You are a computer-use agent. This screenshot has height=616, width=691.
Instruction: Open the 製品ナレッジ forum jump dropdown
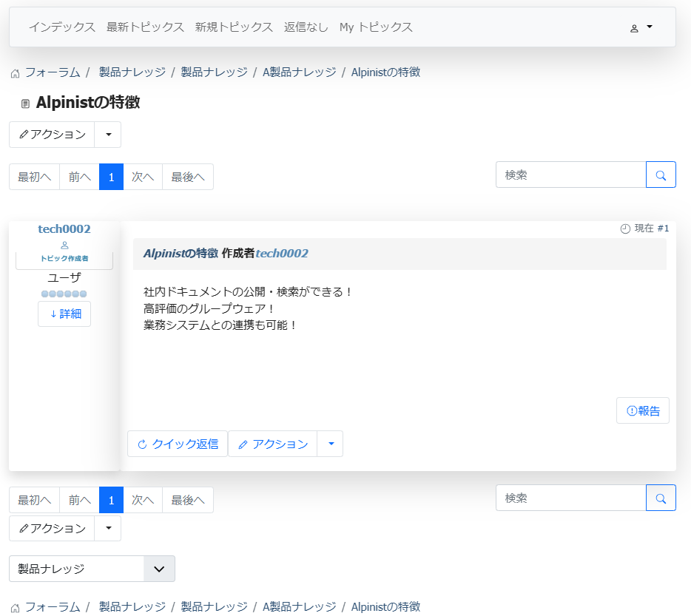pyautogui.click(x=92, y=569)
